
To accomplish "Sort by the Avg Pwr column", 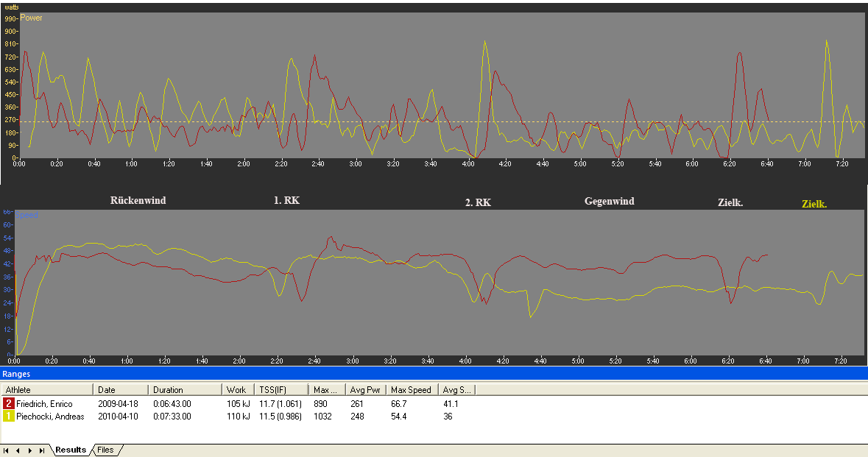I will pyautogui.click(x=366, y=389).
